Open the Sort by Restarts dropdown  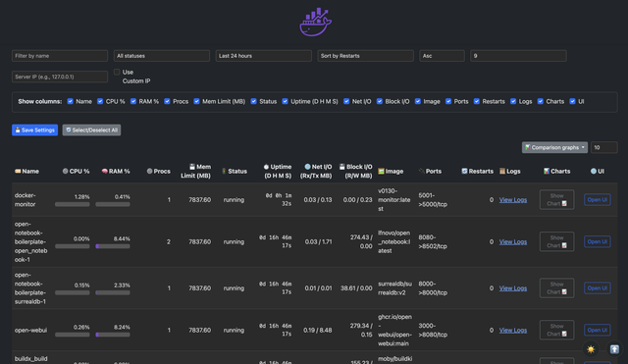[365, 56]
